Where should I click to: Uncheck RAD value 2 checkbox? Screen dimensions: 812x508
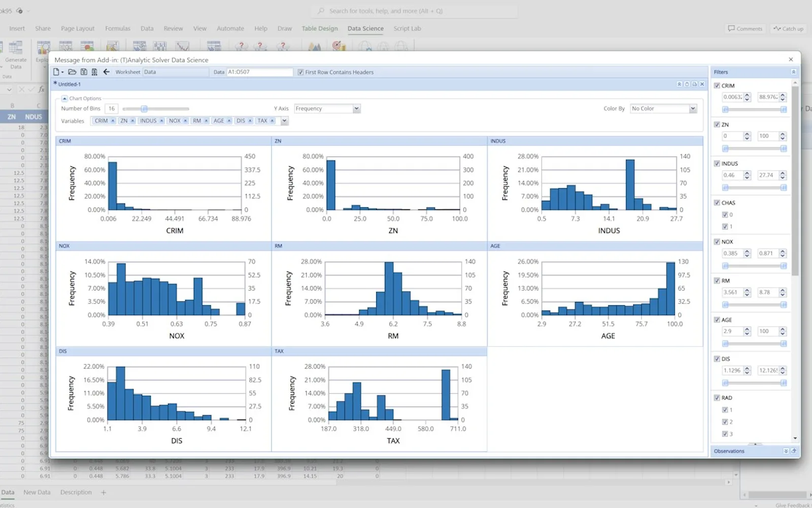[x=725, y=422]
